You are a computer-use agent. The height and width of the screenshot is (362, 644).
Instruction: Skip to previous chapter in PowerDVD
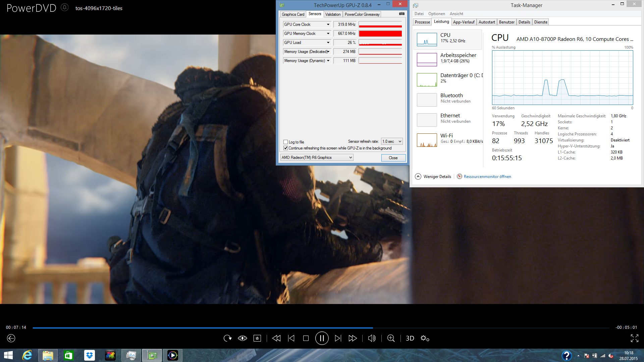click(291, 338)
